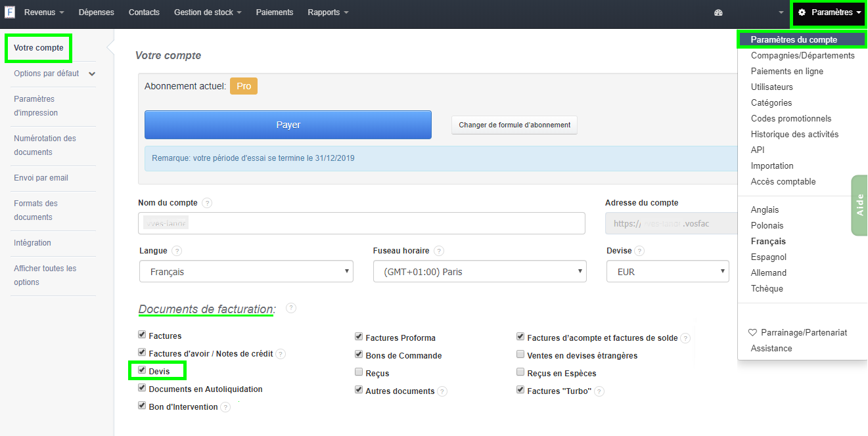This screenshot has width=868, height=436.
Task: Open the Devise currency dropdown
Action: [x=668, y=271]
